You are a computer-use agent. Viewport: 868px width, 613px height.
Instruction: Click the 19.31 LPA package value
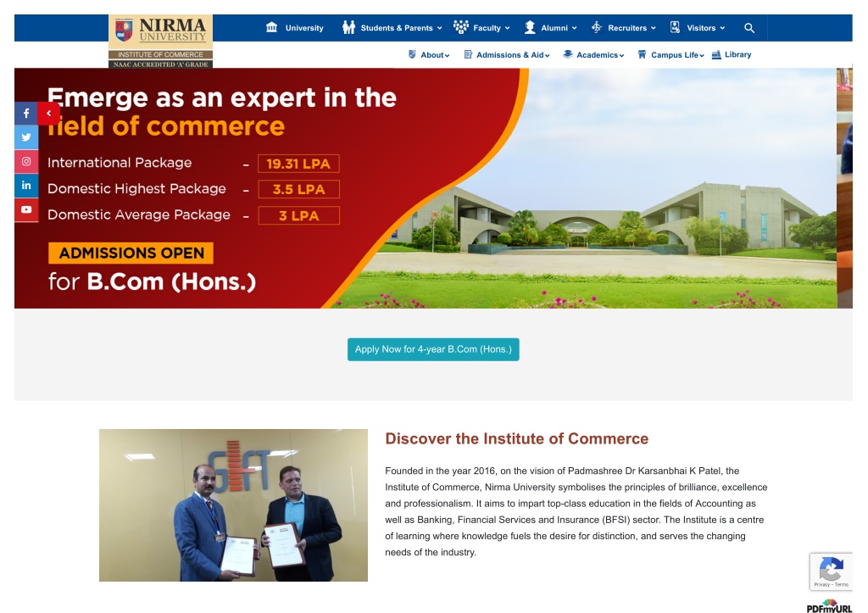[x=298, y=164]
